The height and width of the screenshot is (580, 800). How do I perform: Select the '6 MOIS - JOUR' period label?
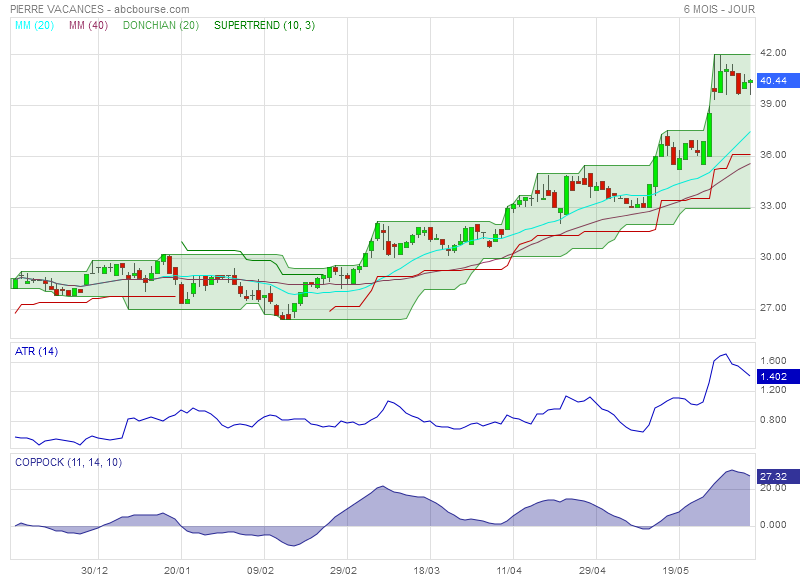click(x=719, y=9)
